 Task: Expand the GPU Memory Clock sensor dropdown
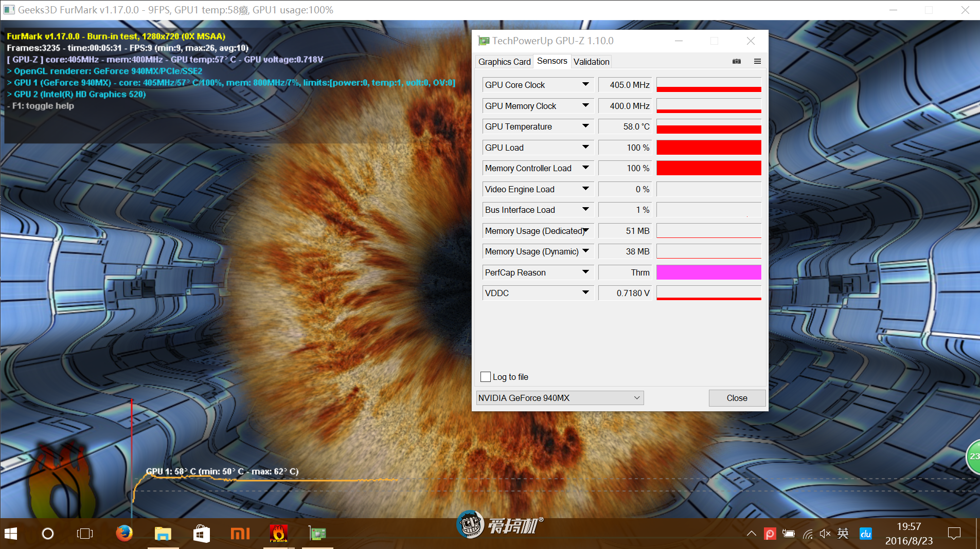coord(585,106)
